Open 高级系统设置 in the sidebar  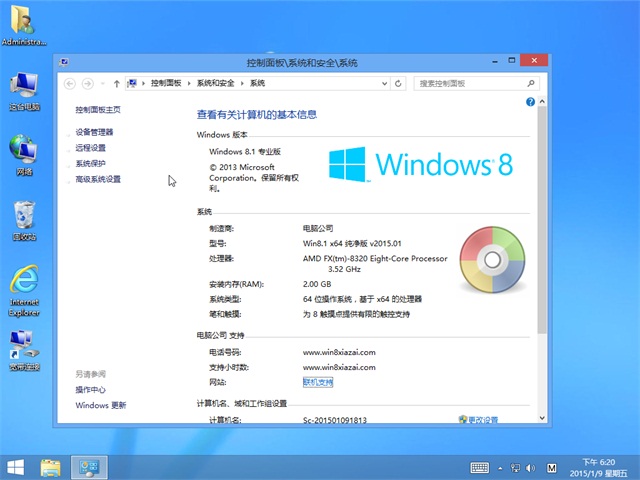(x=98, y=179)
